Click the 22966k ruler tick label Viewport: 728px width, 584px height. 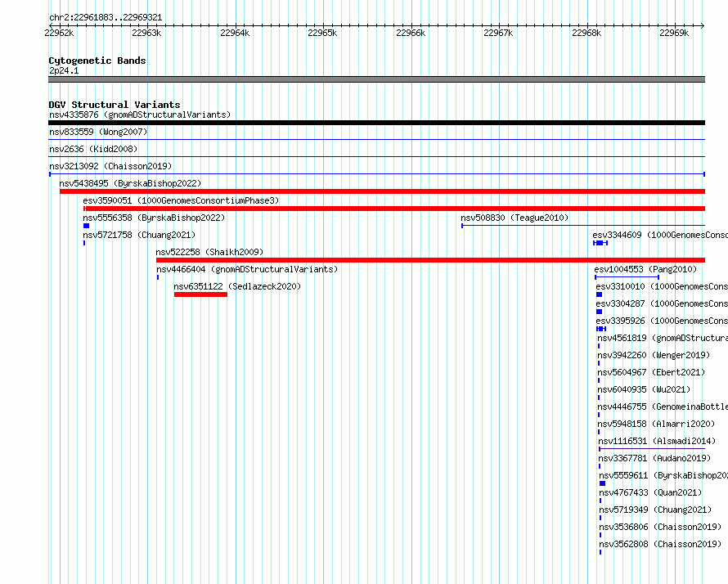coord(411,33)
